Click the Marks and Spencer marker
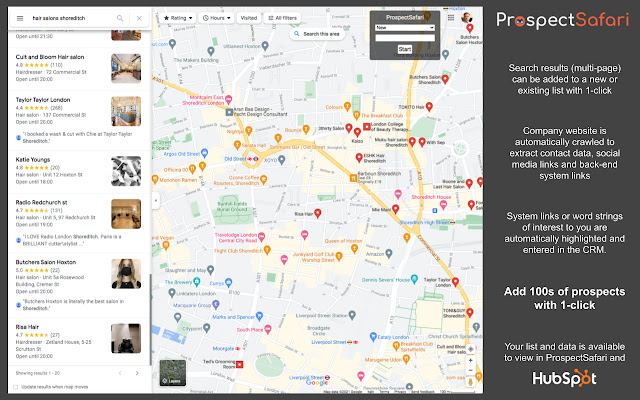The height and width of the screenshot is (400, 640). tap(260, 316)
